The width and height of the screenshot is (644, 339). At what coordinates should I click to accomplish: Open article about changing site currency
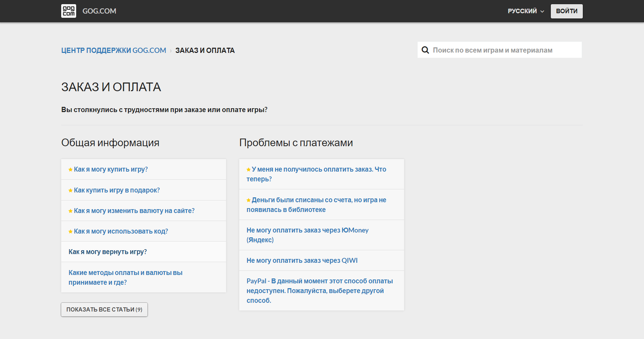tap(134, 211)
